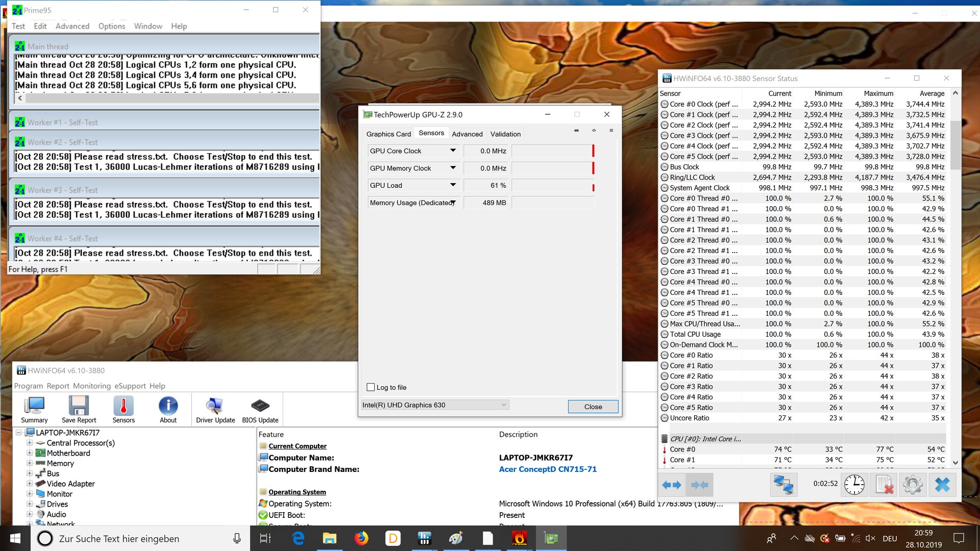Click the Acer ConceptD CN715-71 link
The height and width of the screenshot is (551, 980).
548,469
